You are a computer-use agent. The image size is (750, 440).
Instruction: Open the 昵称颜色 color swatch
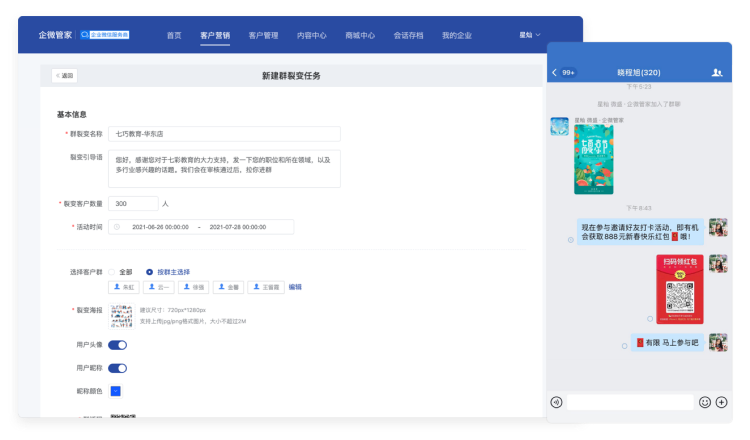tap(115, 391)
